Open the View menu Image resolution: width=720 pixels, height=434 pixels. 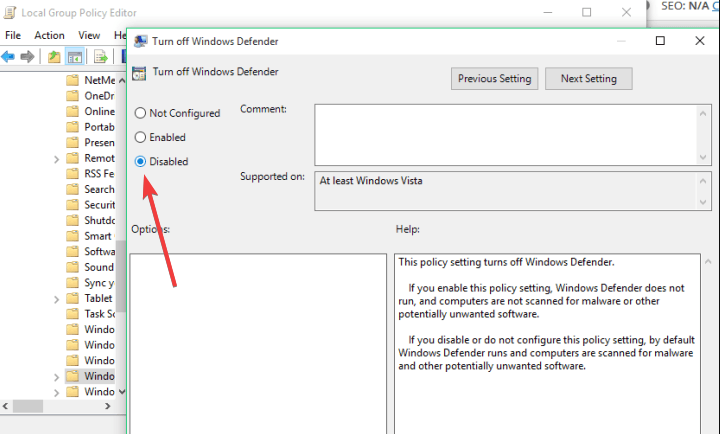89,35
